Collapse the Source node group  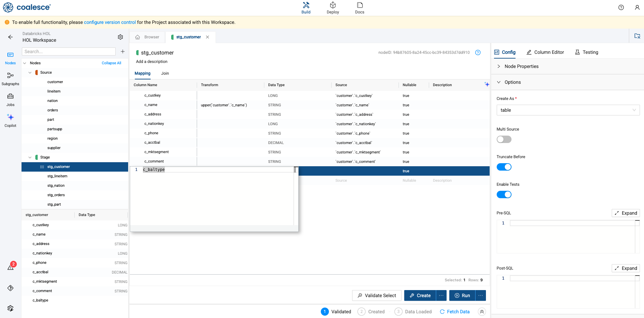pyautogui.click(x=30, y=72)
